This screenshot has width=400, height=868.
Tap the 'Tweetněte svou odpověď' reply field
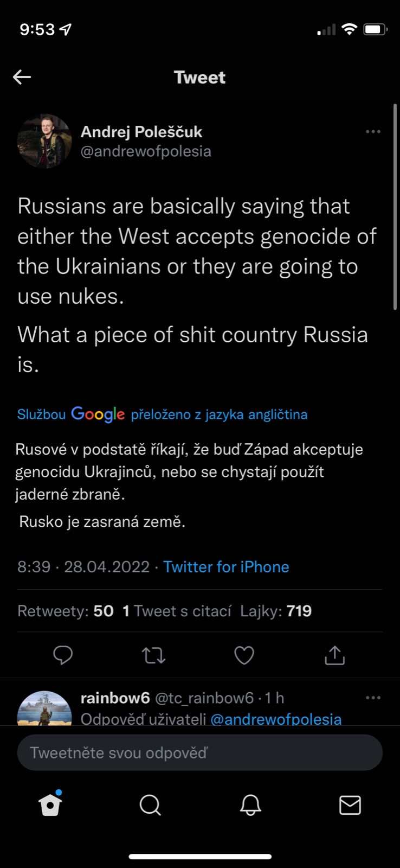[x=200, y=752]
